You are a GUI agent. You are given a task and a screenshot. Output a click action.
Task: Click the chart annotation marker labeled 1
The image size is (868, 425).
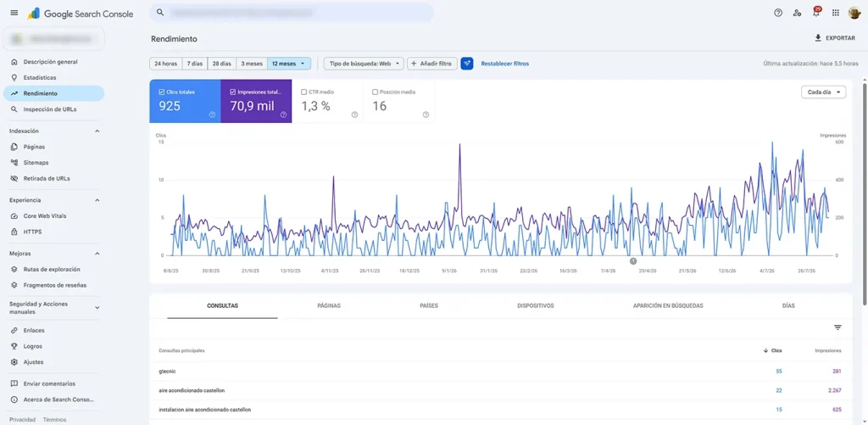(x=633, y=261)
